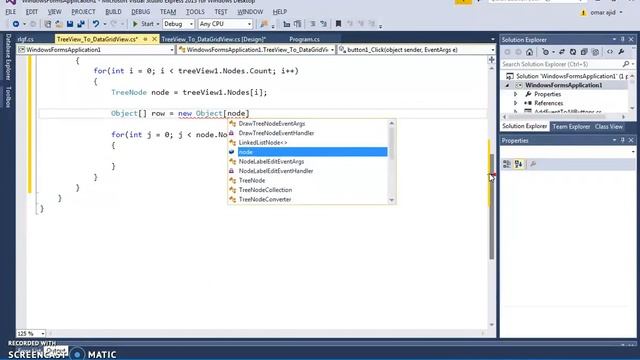The width and height of the screenshot is (640, 360).
Task: Click Sync with Active Document icon
Action: (562, 52)
